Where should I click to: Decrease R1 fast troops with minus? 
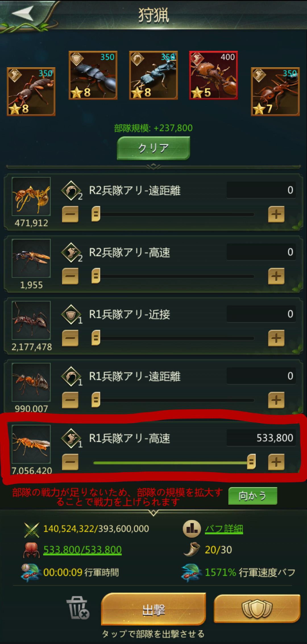click(x=70, y=462)
